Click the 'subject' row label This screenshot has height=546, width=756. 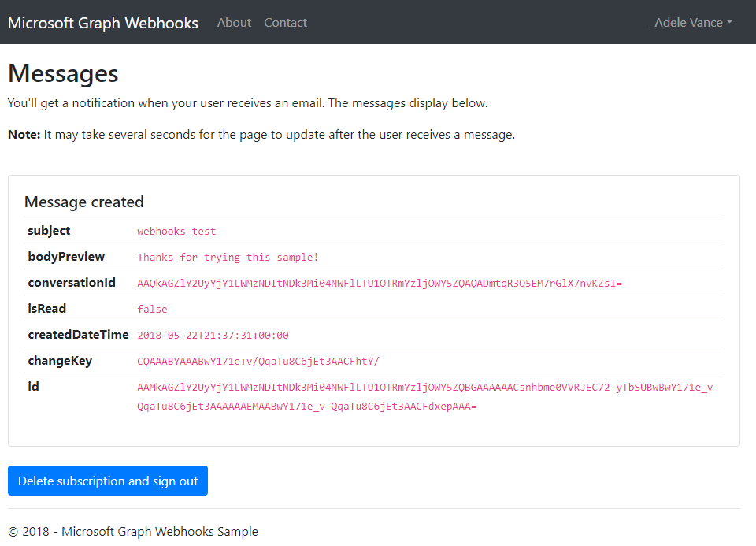[49, 231]
